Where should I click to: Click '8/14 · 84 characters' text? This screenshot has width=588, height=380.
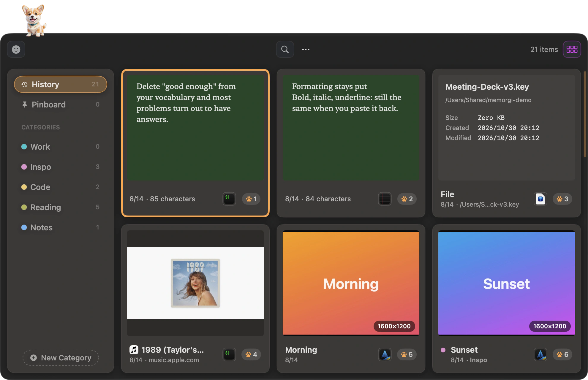pyautogui.click(x=318, y=199)
